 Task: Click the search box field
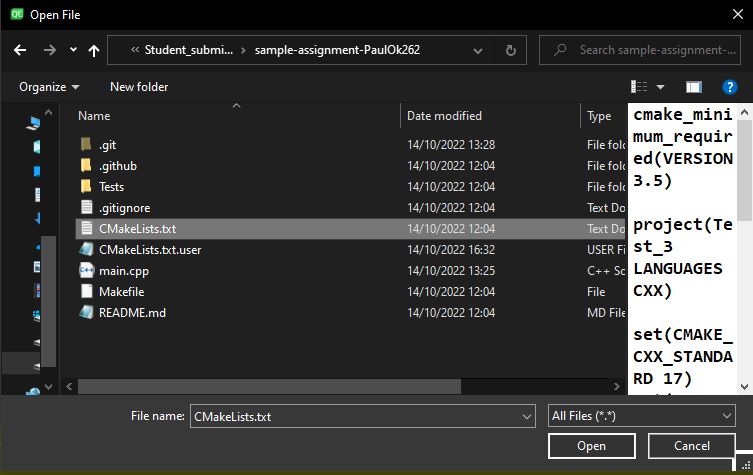(x=640, y=50)
